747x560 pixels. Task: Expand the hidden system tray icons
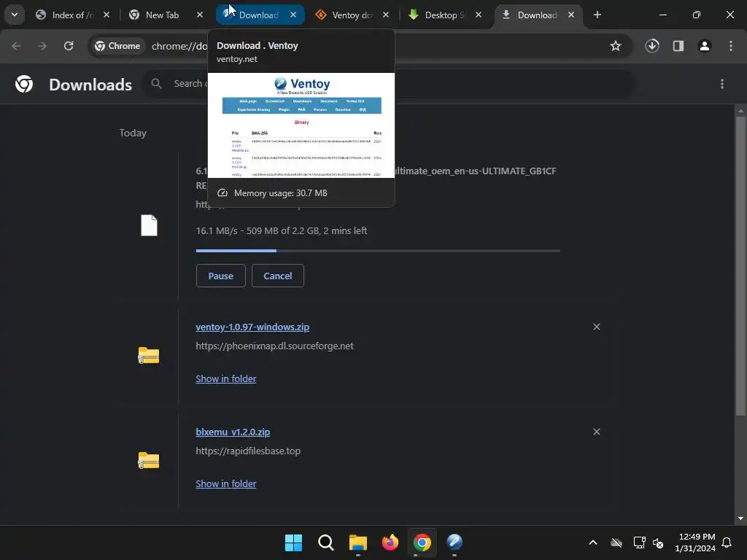tap(593, 542)
